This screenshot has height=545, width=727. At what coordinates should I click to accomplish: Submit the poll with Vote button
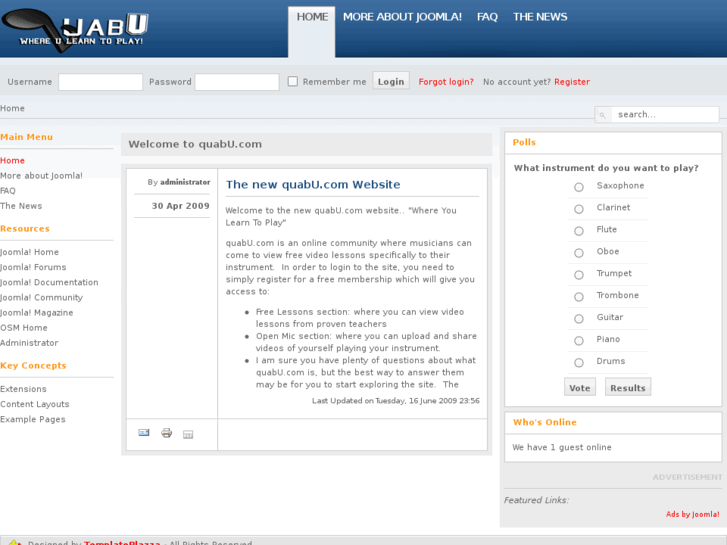point(580,388)
